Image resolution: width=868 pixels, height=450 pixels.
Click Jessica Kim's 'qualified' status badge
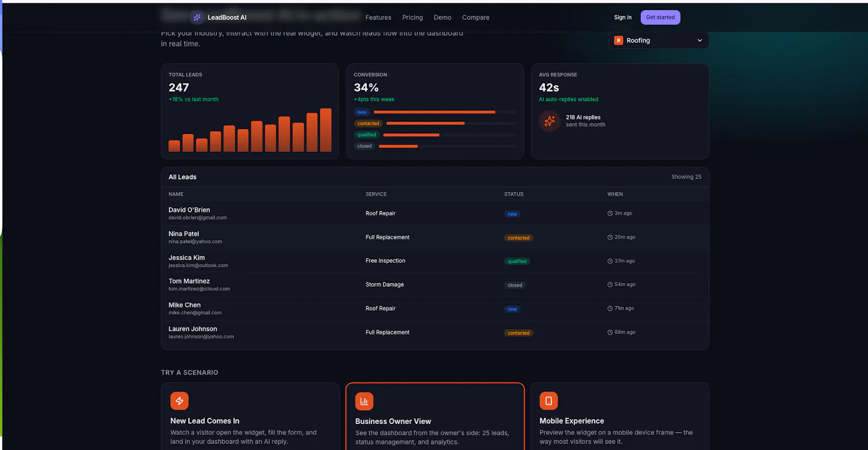517,261
